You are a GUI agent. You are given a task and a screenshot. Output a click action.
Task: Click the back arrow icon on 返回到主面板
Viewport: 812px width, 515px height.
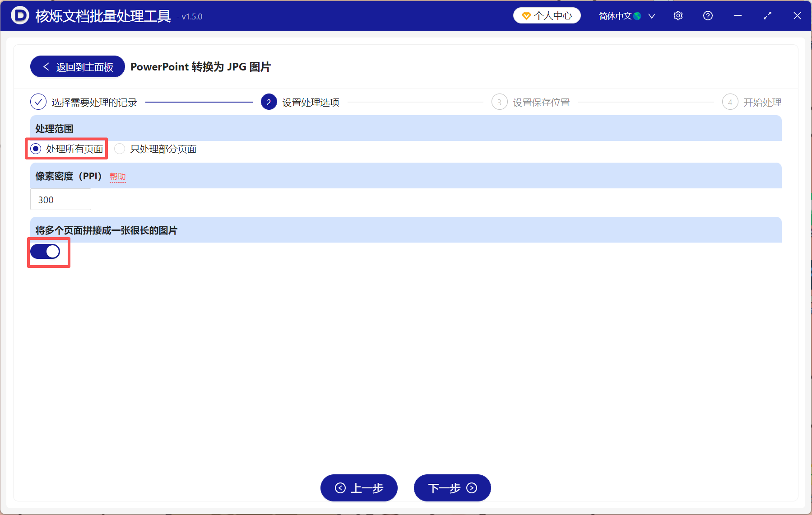pos(46,66)
